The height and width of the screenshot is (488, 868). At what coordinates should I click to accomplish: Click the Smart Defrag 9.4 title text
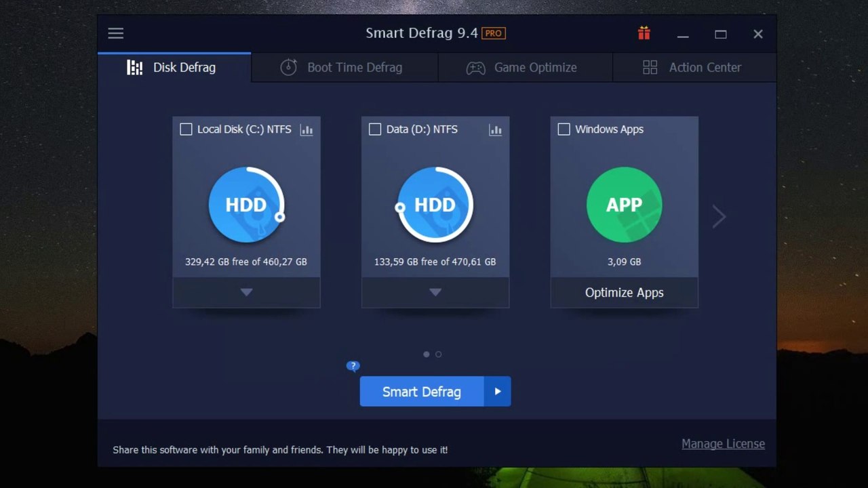(422, 33)
